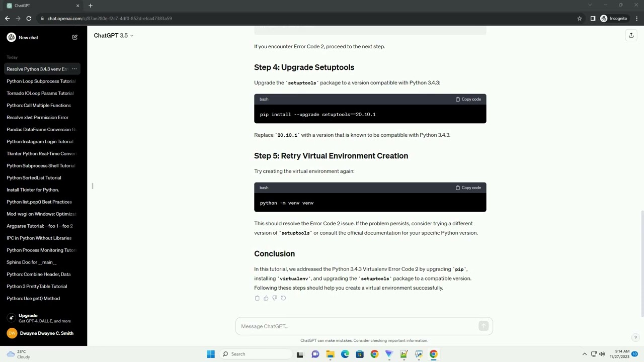This screenshot has width=644, height=362.
Task: Open a new browser tab
Action: pyautogui.click(x=91, y=6)
